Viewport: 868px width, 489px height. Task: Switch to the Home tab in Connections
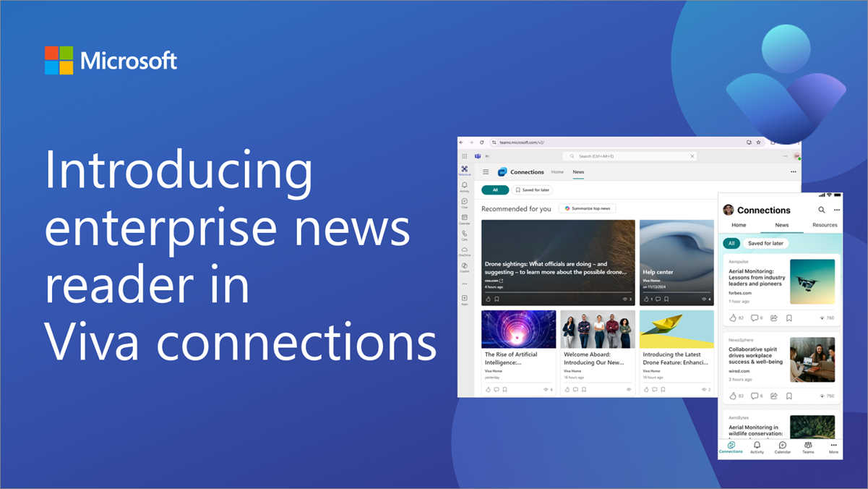pos(557,172)
